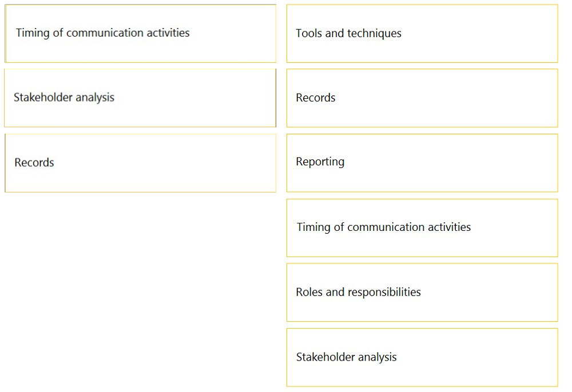Image resolution: width=572 pixels, height=392 pixels.
Task: Click the Records box beside Stakeholder analysis
Action: (422, 98)
